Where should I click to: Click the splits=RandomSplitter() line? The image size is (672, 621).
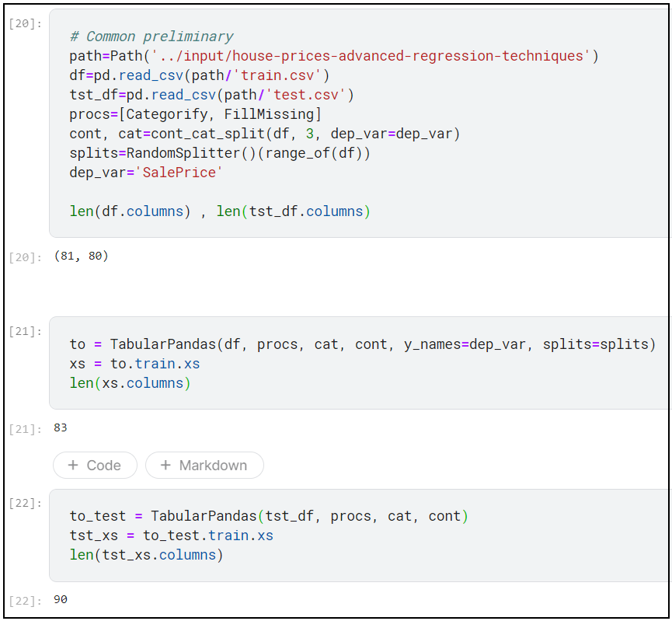tap(219, 153)
